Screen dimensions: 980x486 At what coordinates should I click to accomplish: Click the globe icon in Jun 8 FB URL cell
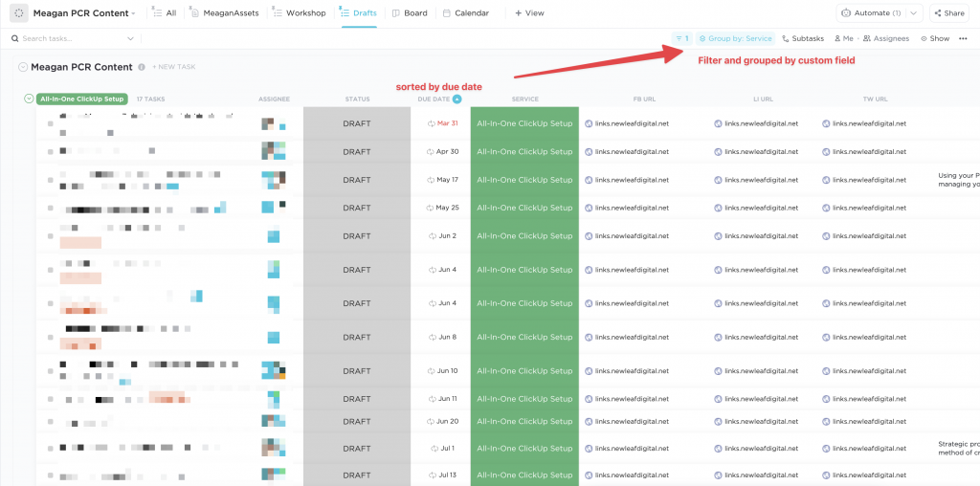pos(589,338)
